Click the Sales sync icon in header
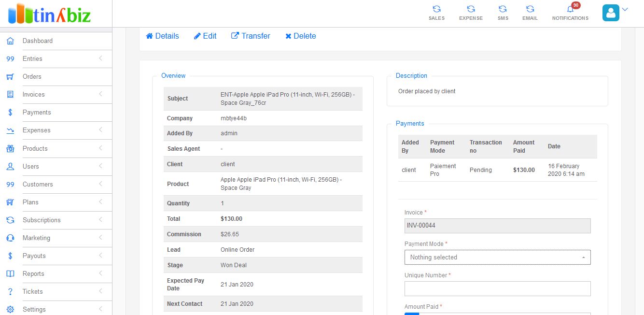The width and height of the screenshot is (644, 315). [x=436, y=9]
